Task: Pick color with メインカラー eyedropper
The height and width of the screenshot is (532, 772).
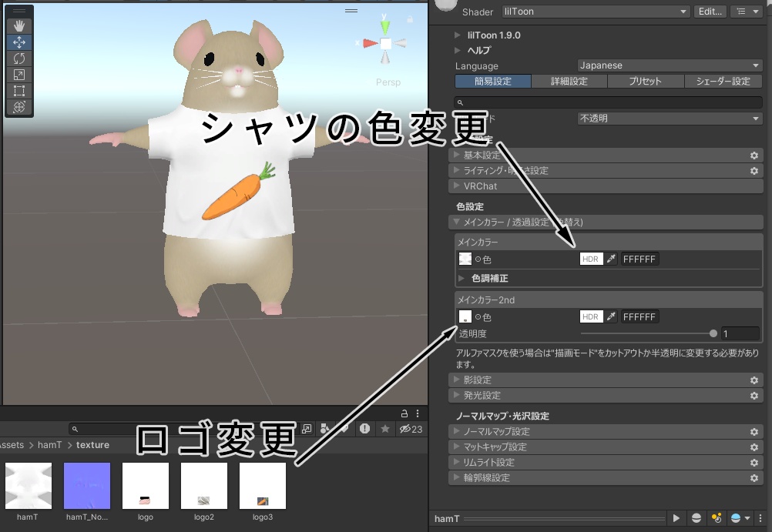Action: coord(611,259)
